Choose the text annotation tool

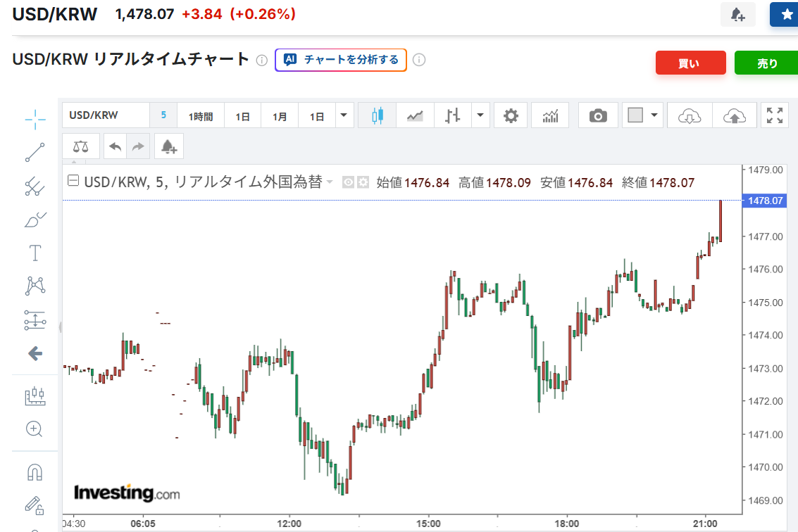pos(35,253)
